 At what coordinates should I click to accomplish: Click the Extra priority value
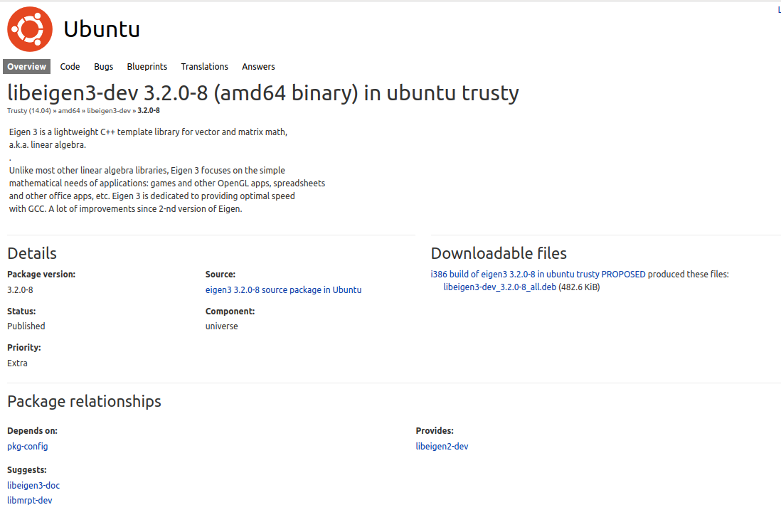[17, 363]
